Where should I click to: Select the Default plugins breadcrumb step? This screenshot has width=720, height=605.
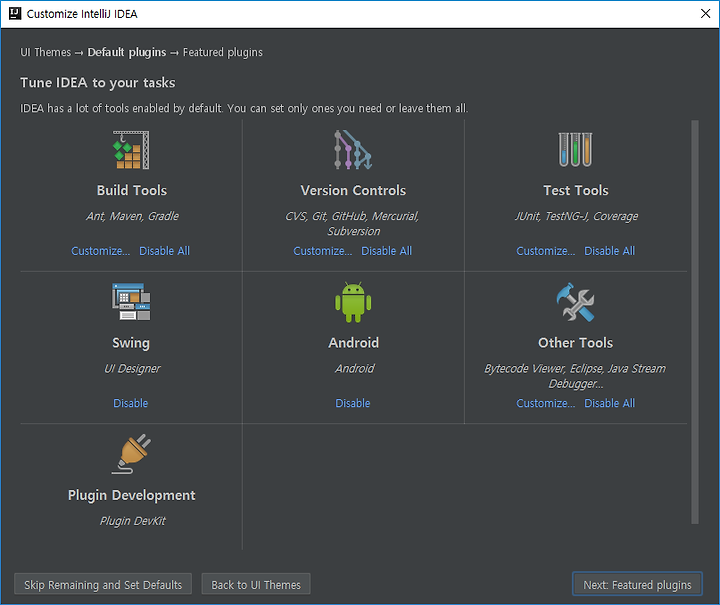(x=127, y=52)
